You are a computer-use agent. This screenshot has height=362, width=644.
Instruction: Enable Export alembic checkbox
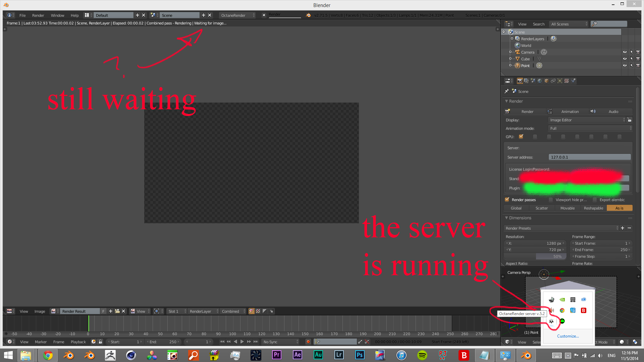595,199
